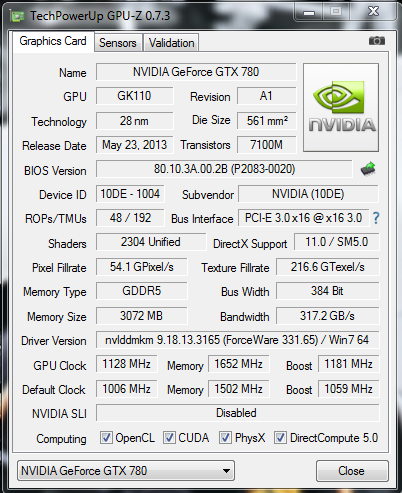Click the Memory Type field GDDR5
402x493 pixels.
pos(142,291)
